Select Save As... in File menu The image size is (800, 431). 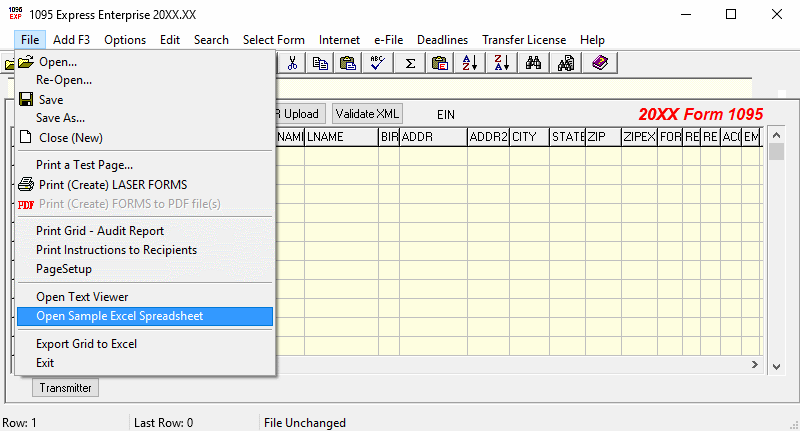60,118
